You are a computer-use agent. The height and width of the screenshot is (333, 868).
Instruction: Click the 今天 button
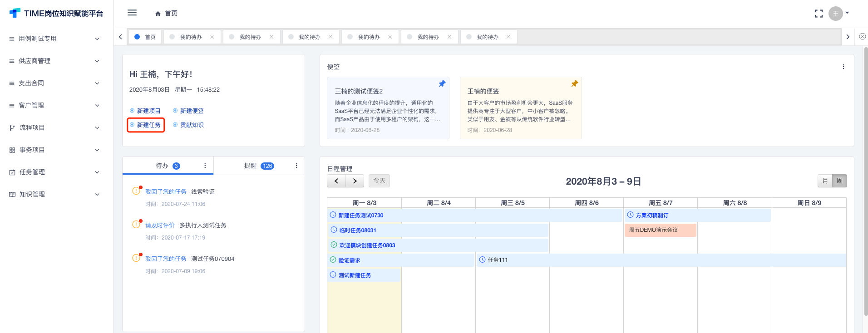coord(380,181)
